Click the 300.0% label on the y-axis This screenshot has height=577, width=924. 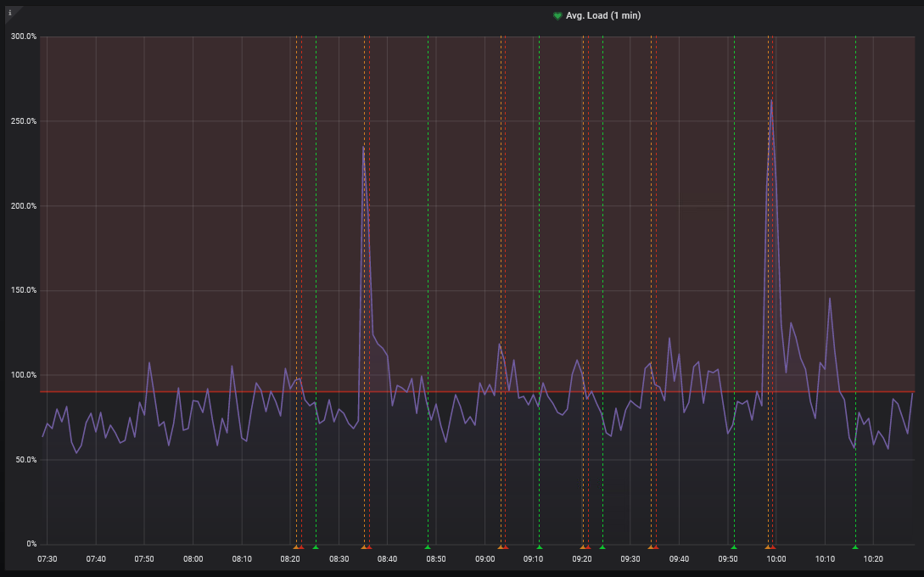click(24, 36)
